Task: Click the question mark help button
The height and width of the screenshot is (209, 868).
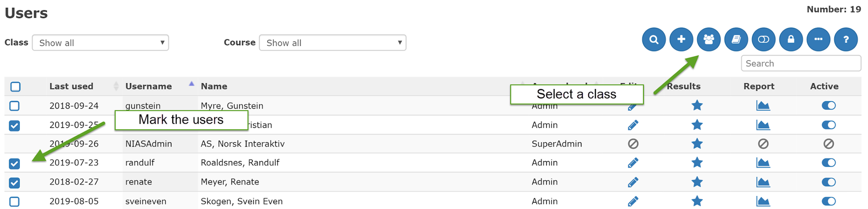Action: pos(846,40)
